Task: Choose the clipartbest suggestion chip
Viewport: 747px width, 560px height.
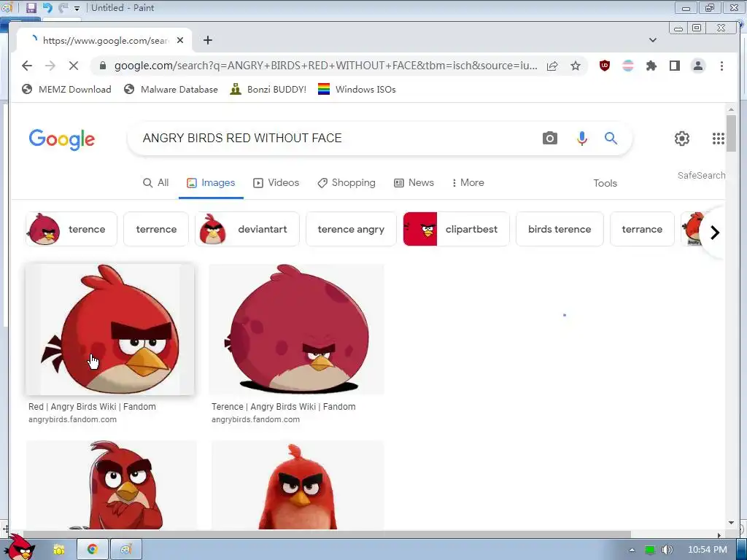Action: tap(456, 229)
